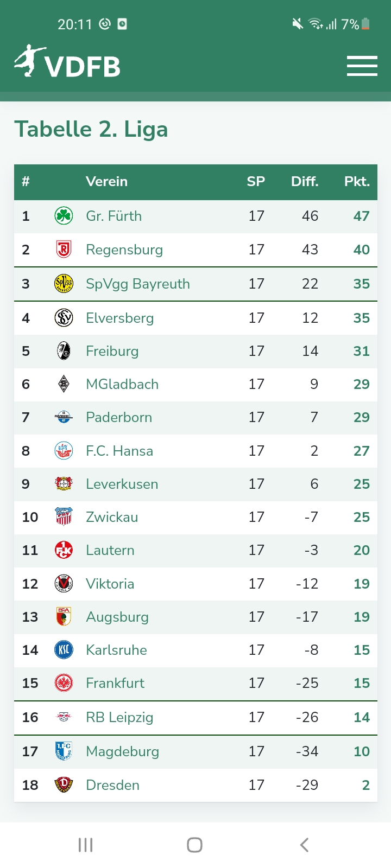391x868 pixels.
Task: Tap the Android back button
Action: [x=305, y=845]
